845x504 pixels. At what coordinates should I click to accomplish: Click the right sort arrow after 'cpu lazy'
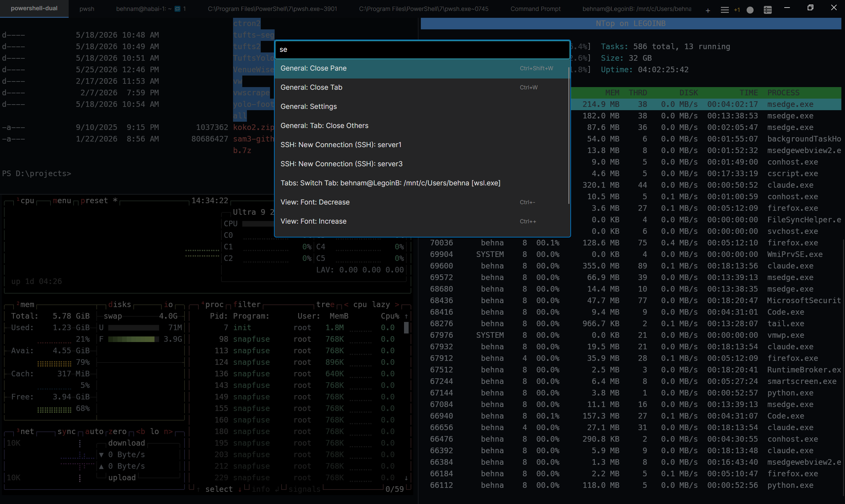(397, 305)
